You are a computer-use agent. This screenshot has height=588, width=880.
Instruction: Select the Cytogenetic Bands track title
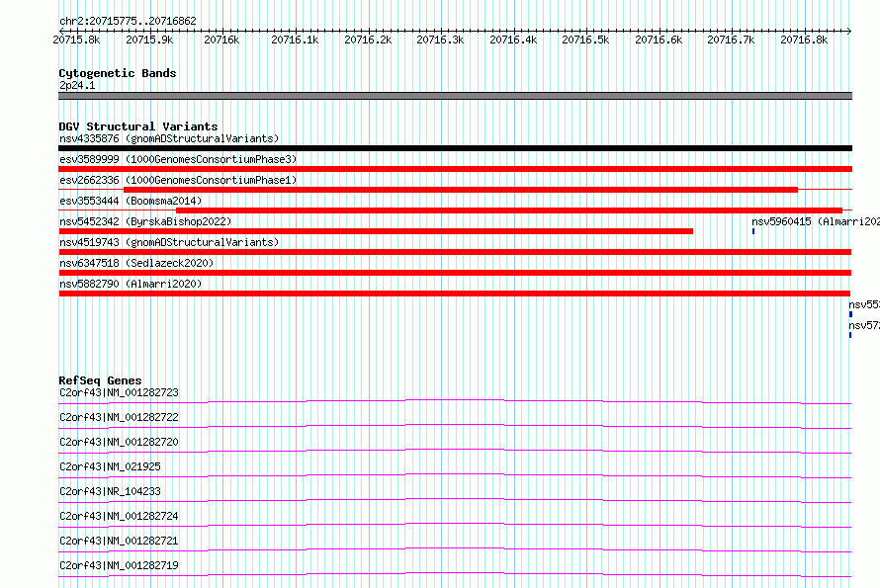(118, 73)
